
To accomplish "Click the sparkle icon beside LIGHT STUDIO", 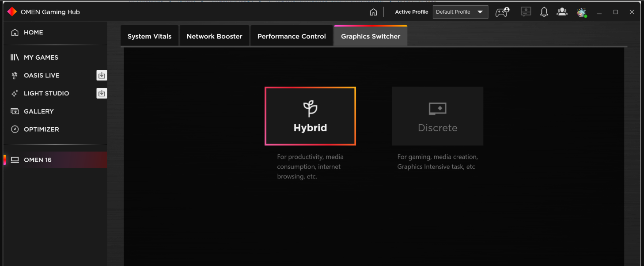I will 15,93.
